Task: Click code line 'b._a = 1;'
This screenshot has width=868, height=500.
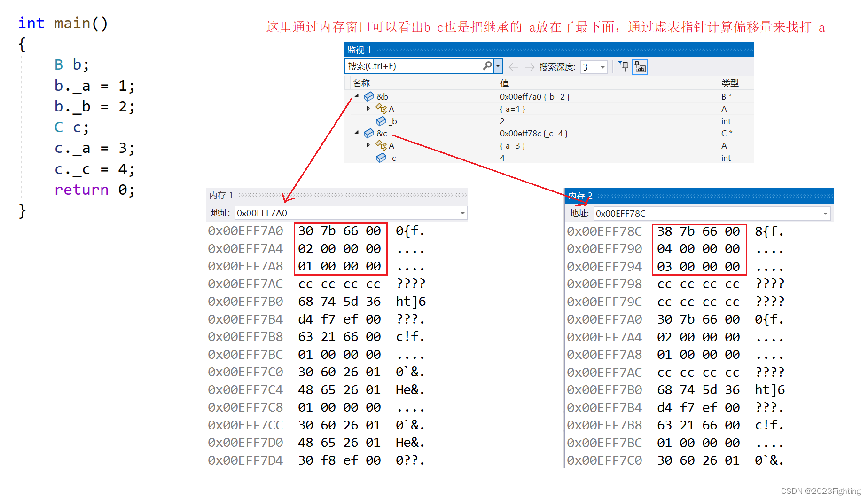Action: click(94, 86)
